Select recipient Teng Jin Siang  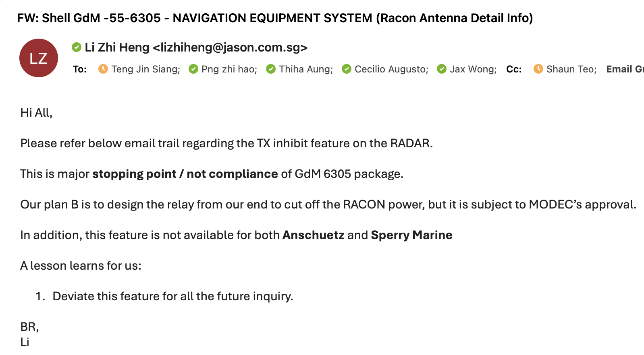(145, 69)
